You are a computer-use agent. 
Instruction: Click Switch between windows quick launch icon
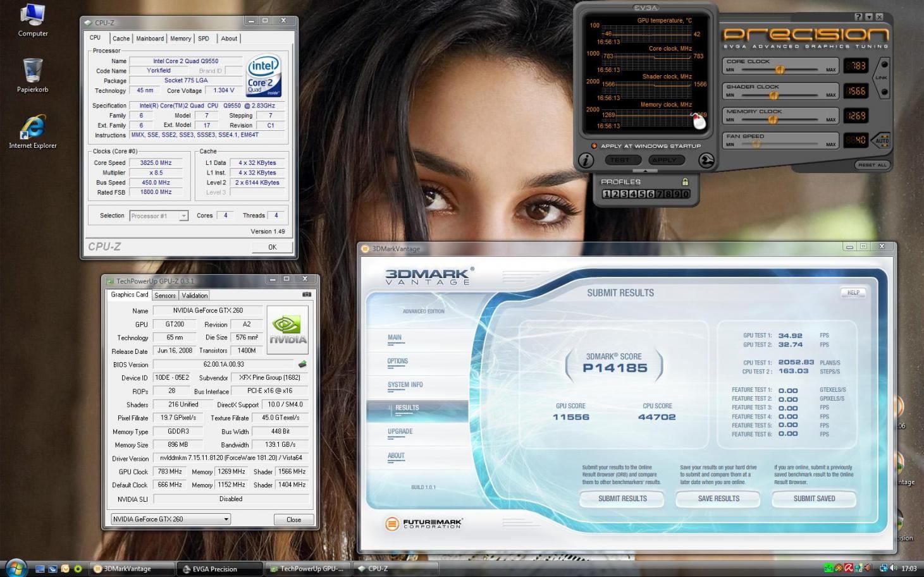(x=52, y=569)
